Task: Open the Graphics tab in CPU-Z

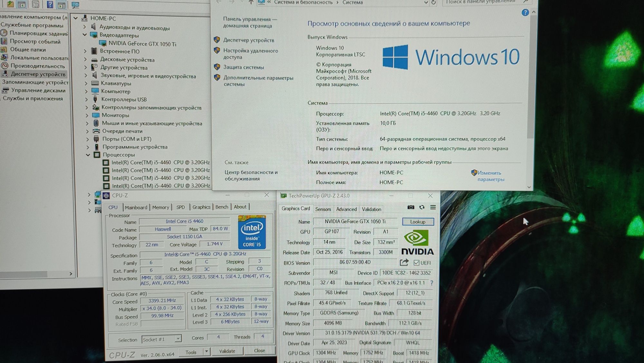Action: tap(201, 207)
